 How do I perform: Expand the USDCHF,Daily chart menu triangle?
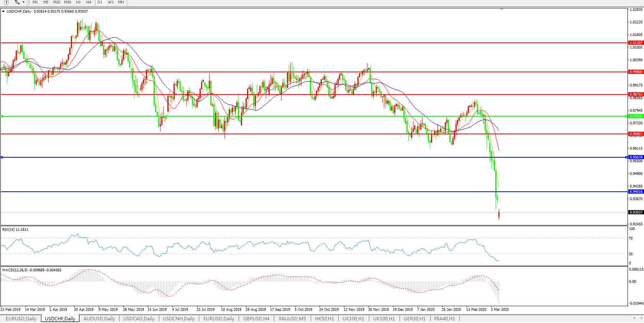[x=3, y=11]
